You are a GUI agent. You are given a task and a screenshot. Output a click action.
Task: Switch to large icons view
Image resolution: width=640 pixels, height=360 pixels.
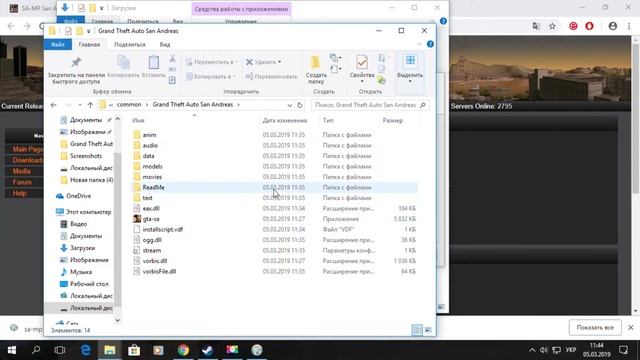428,330
